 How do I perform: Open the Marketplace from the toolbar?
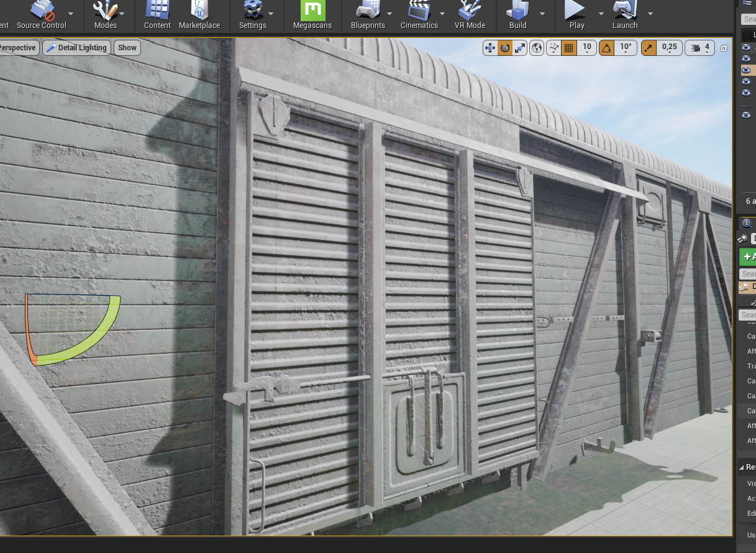tap(199, 15)
